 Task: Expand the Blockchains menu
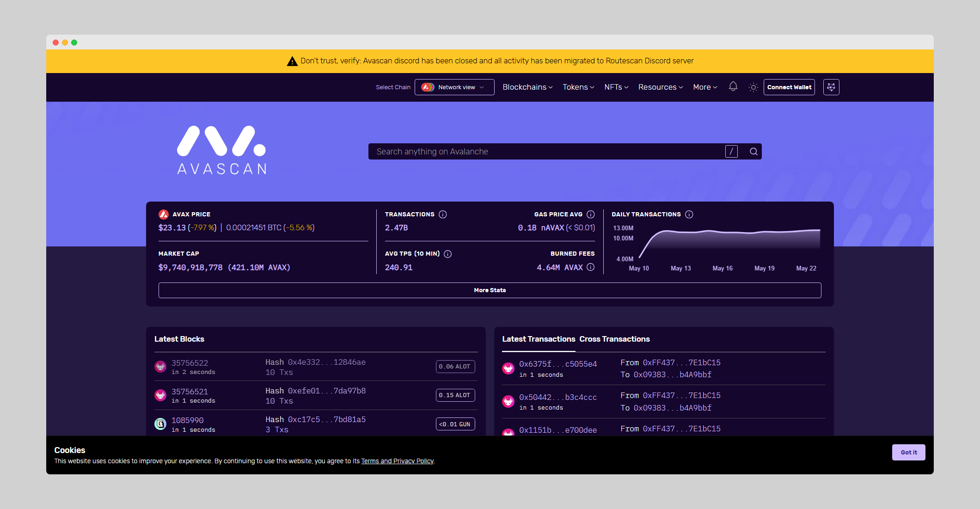(527, 87)
